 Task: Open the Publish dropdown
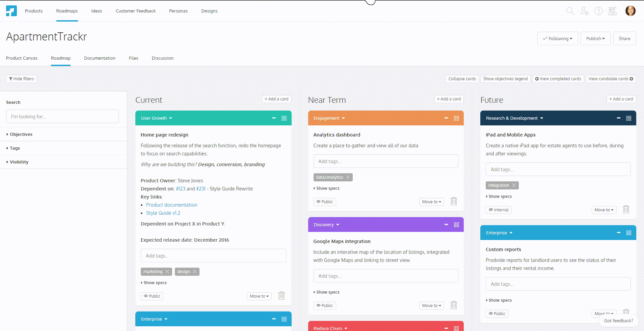(x=595, y=38)
